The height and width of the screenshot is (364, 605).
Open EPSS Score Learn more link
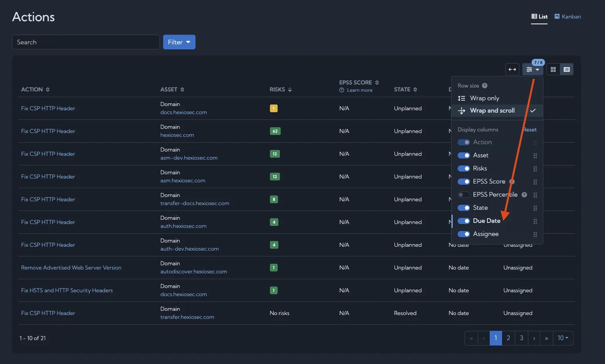pos(359,90)
